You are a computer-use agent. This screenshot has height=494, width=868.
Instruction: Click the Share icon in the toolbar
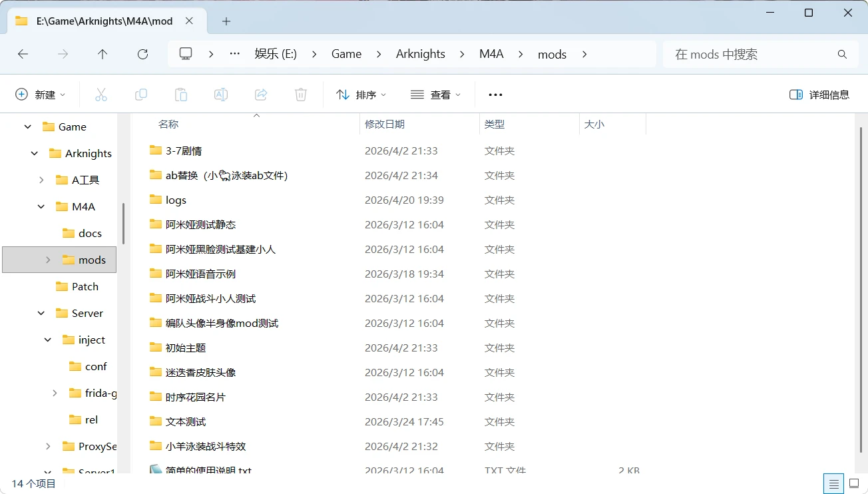click(261, 94)
